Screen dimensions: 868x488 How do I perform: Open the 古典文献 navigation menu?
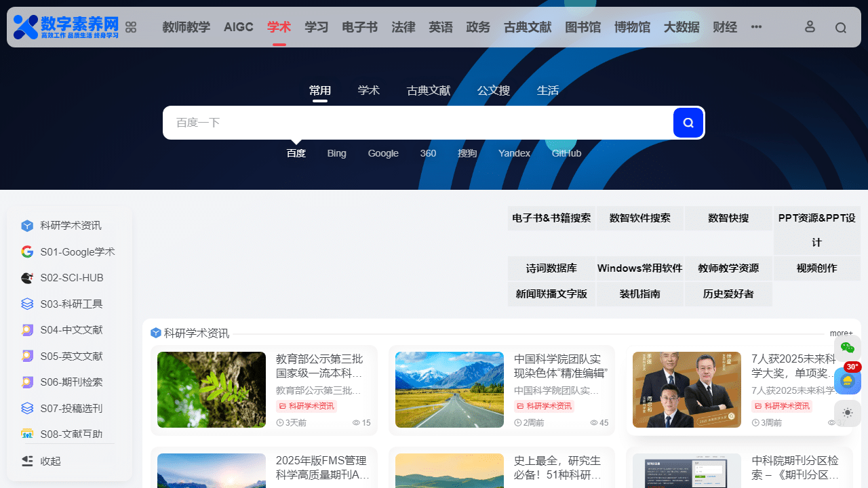[528, 27]
